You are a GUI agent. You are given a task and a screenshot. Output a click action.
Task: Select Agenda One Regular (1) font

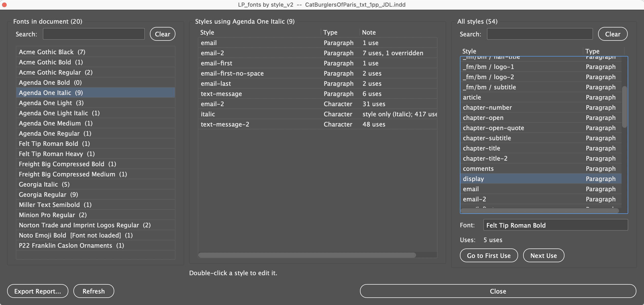96,133
